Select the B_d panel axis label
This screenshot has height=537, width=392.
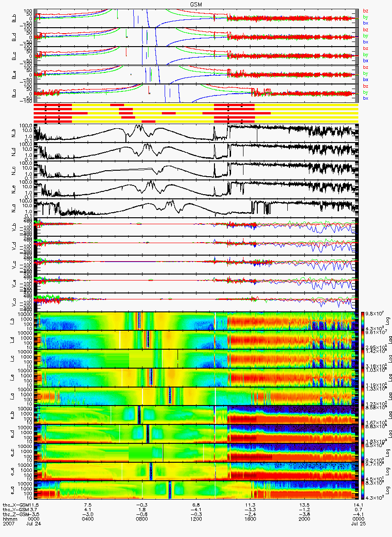(x=14, y=37)
